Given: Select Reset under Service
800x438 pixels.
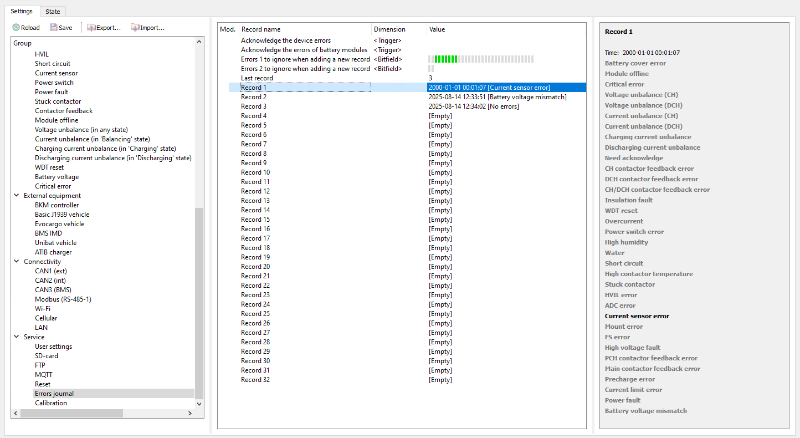Looking at the screenshot, I should point(42,384).
